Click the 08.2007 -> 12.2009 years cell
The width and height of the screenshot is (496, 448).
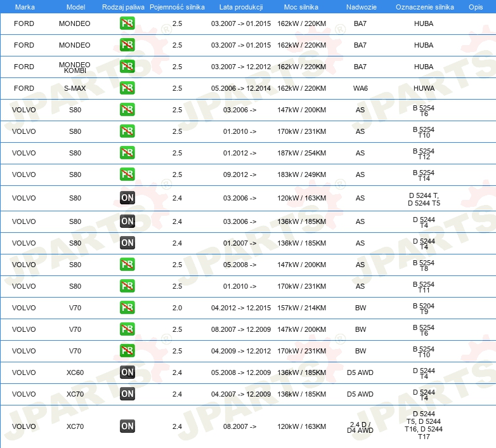(x=241, y=329)
